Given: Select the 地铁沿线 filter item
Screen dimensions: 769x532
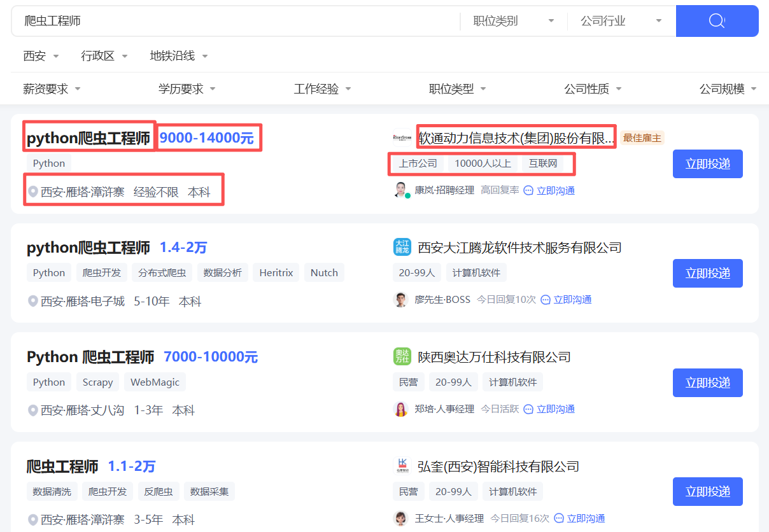Looking at the screenshot, I should point(178,55).
